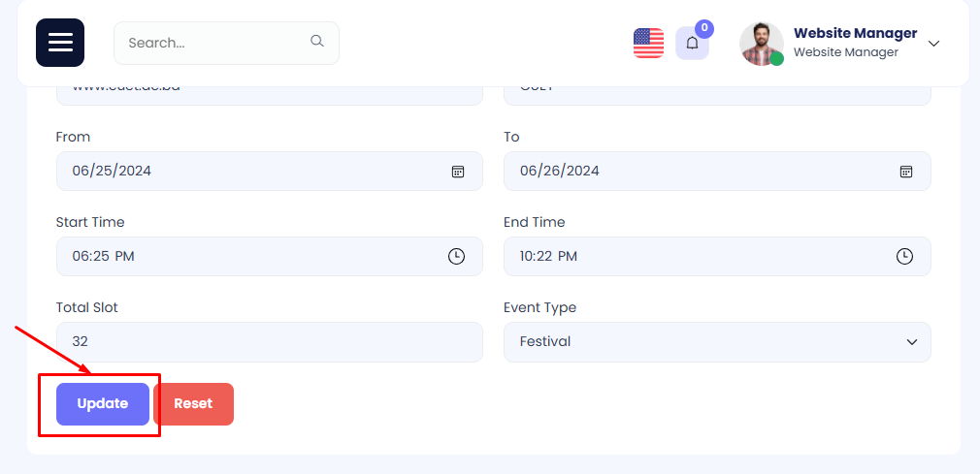Open the notifications bell
This screenshot has width=980, height=474.
tap(692, 44)
